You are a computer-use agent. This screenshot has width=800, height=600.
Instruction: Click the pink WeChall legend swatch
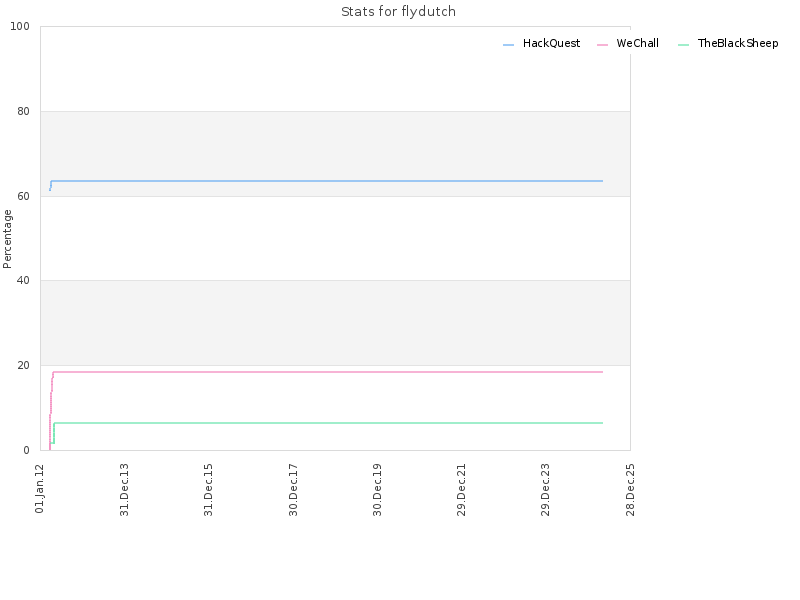602,45
